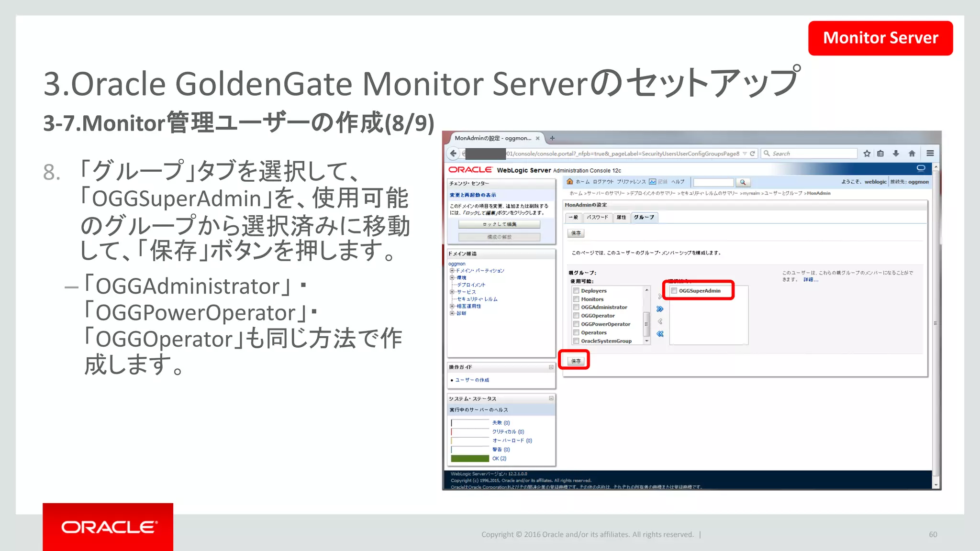Screen dimensions: 980x551
Task: Click the reload icon in the address bar
Action: (752, 154)
